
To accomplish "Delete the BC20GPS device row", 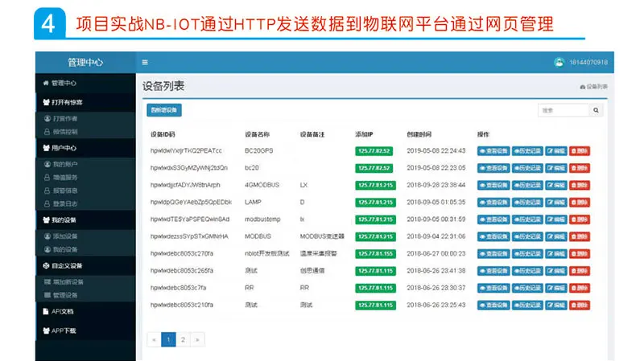I will click(580, 151).
